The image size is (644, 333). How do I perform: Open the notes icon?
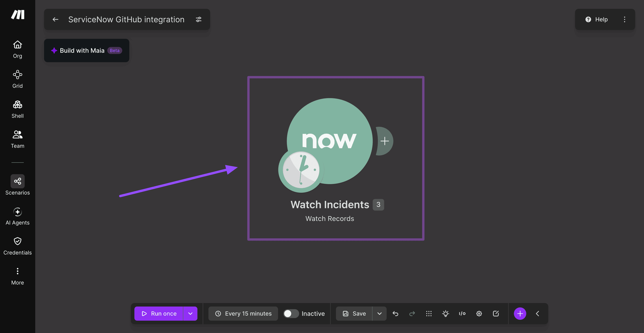tap(496, 313)
